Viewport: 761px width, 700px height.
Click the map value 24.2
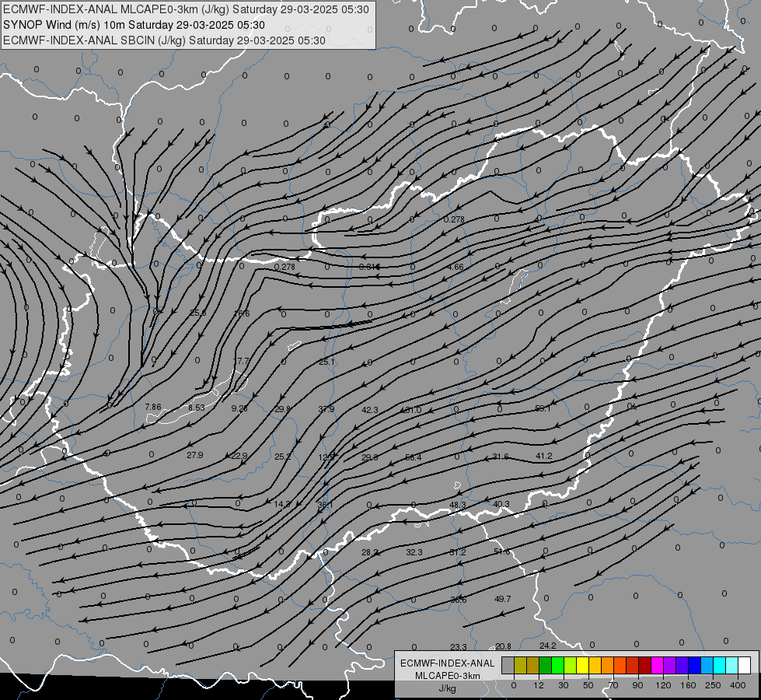[547, 646]
